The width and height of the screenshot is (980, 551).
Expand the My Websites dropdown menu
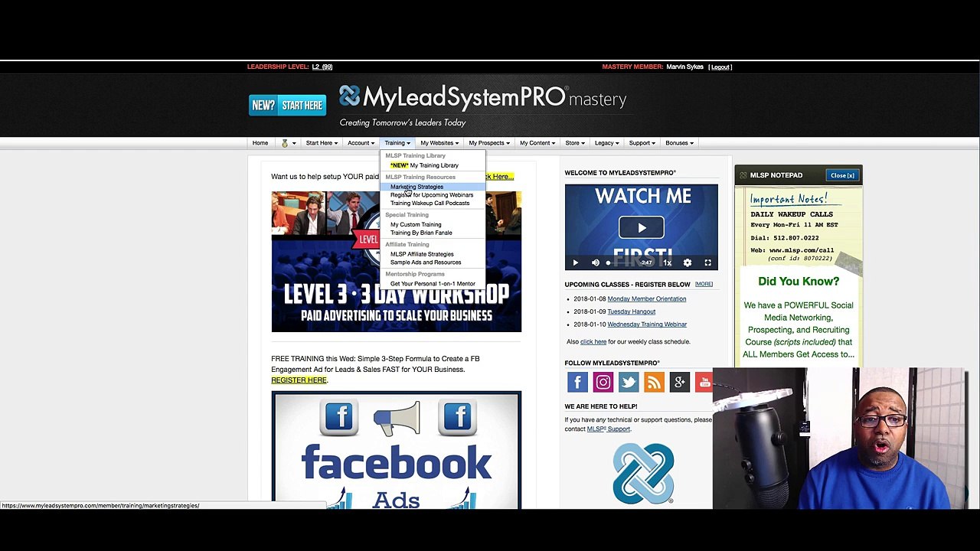coord(439,143)
